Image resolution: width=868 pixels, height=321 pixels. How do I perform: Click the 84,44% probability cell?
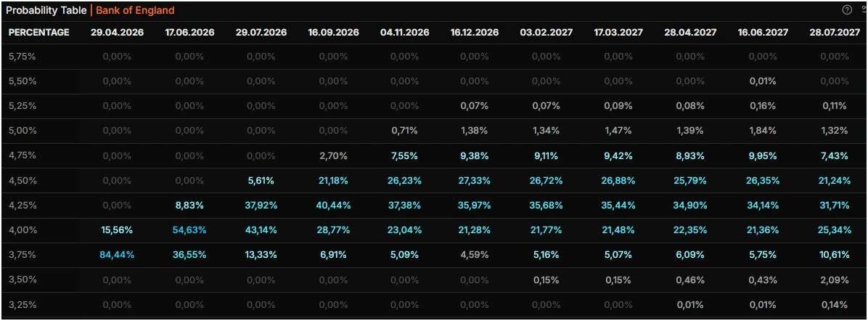tap(116, 255)
